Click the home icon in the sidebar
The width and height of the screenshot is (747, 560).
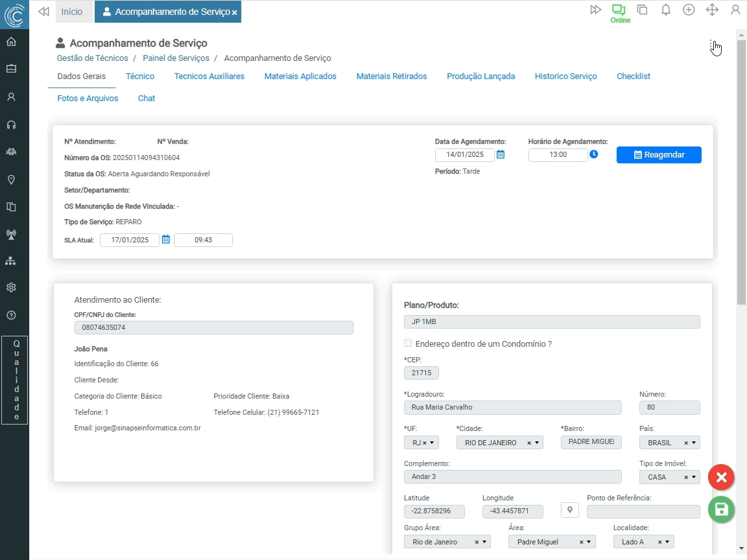point(11,42)
